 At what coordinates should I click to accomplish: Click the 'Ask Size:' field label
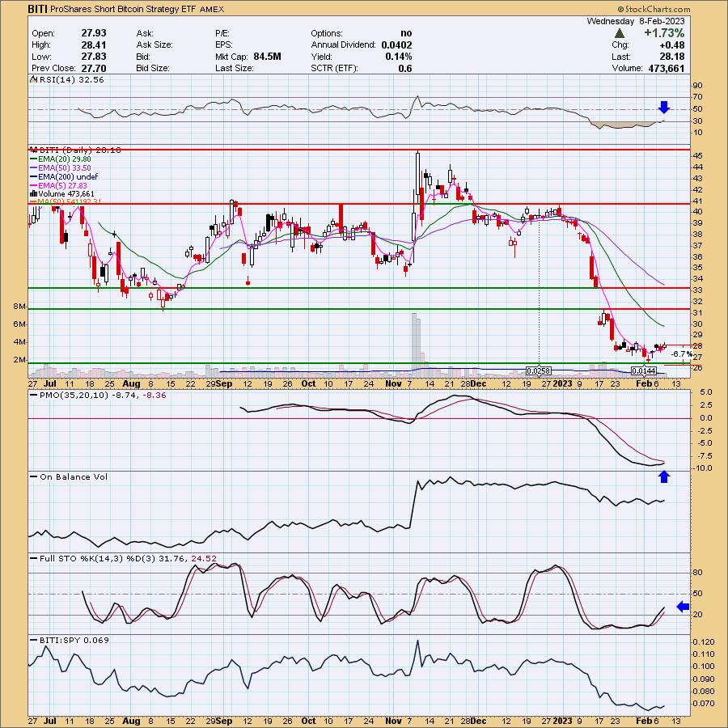154,45
